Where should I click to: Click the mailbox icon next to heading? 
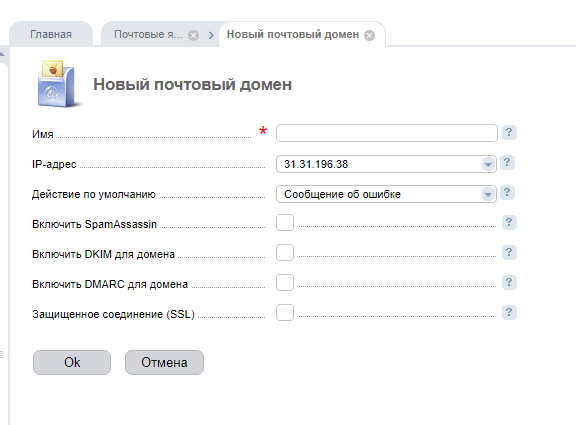tap(58, 84)
